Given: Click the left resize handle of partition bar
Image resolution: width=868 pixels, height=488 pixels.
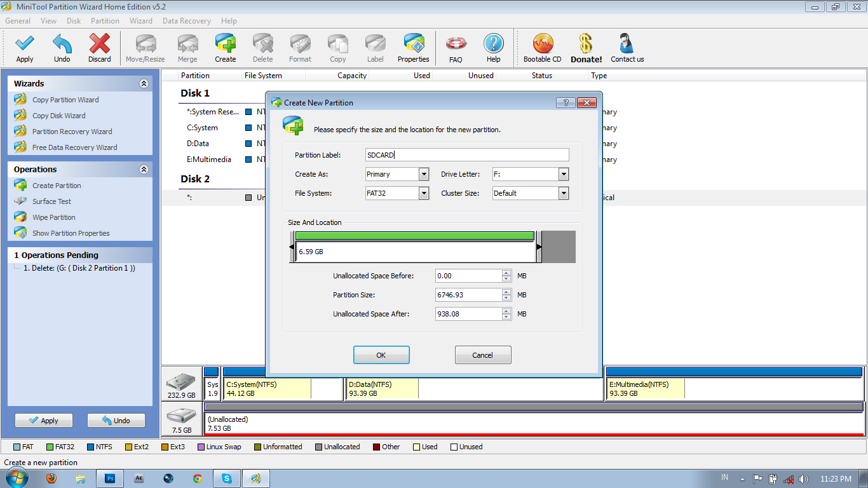Looking at the screenshot, I should coord(292,247).
